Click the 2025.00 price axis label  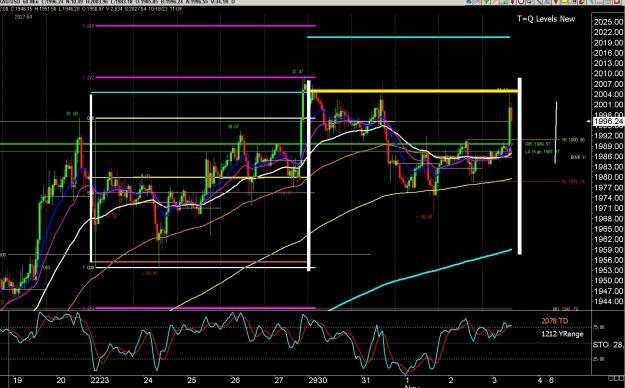609,22
